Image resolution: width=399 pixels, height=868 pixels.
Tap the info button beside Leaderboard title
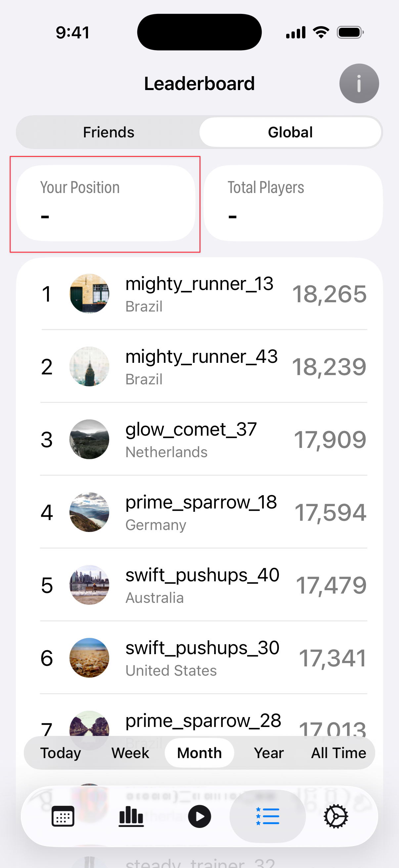(359, 83)
